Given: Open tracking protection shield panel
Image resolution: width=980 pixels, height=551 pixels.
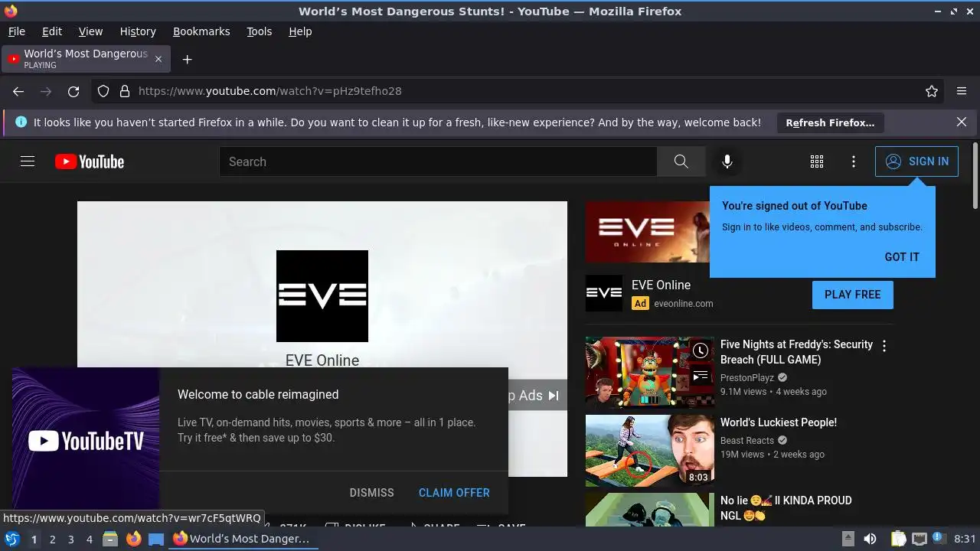Looking at the screenshot, I should 103,91.
